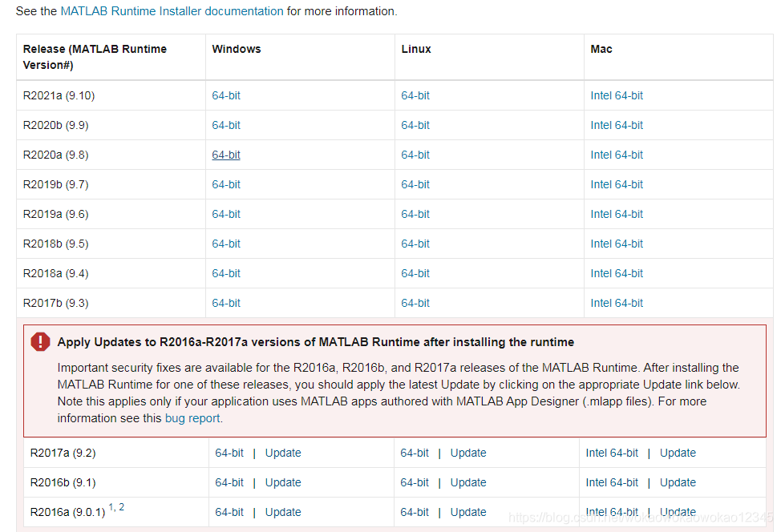Download R2017a Windows 64-bit runtime
The width and height of the screenshot is (781, 532).
coord(229,453)
